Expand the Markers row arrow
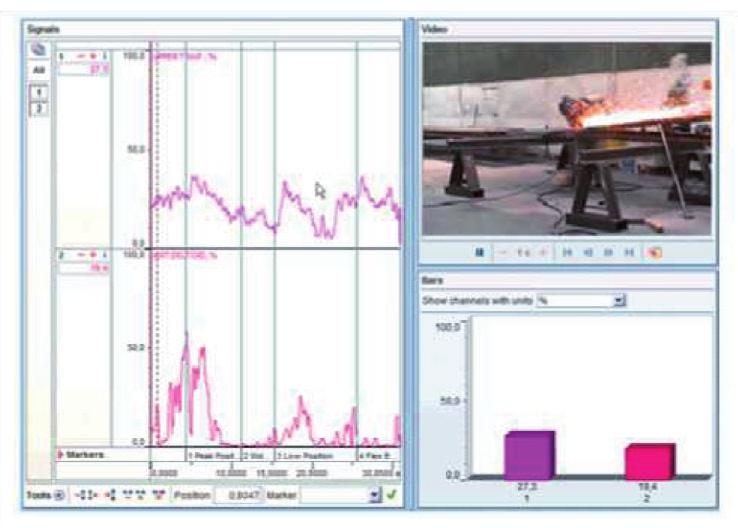Screen dimensions: 738x528 [x=60, y=455]
